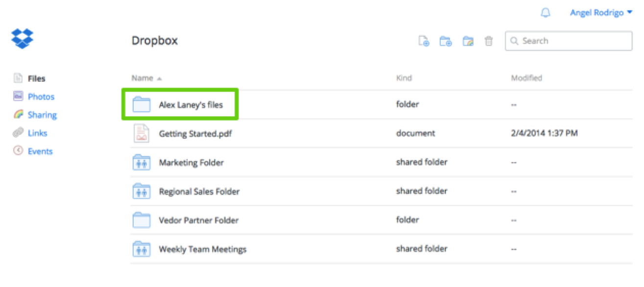Screen dimensions: 644x287
Task: Open the Regional Sales Folder
Action: [x=199, y=191]
